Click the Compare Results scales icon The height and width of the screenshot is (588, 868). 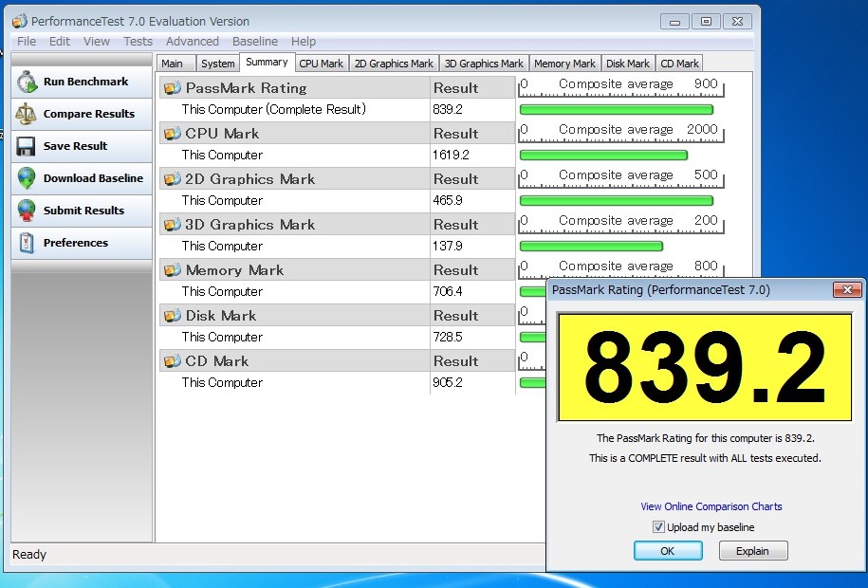[26, 114]
